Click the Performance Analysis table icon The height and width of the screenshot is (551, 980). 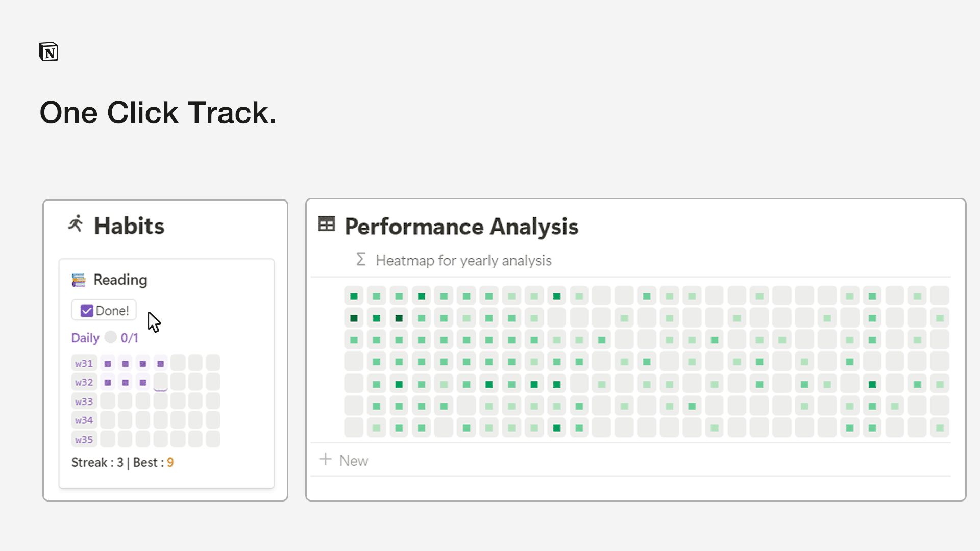pos(327,224)
